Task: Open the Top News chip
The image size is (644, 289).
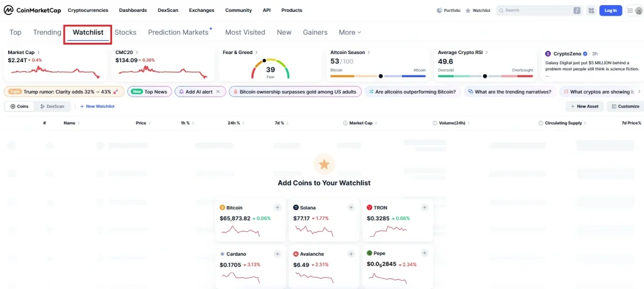Action: (x=150, y=92)
